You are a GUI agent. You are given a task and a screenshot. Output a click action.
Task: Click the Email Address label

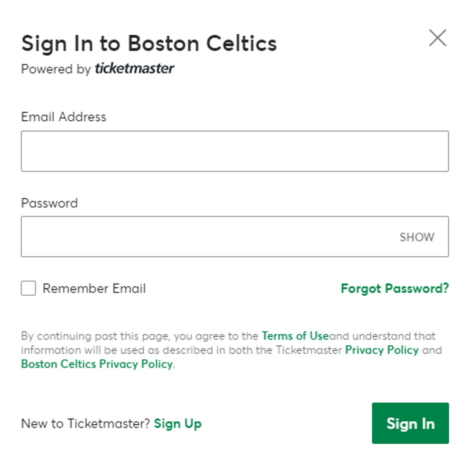63,117
